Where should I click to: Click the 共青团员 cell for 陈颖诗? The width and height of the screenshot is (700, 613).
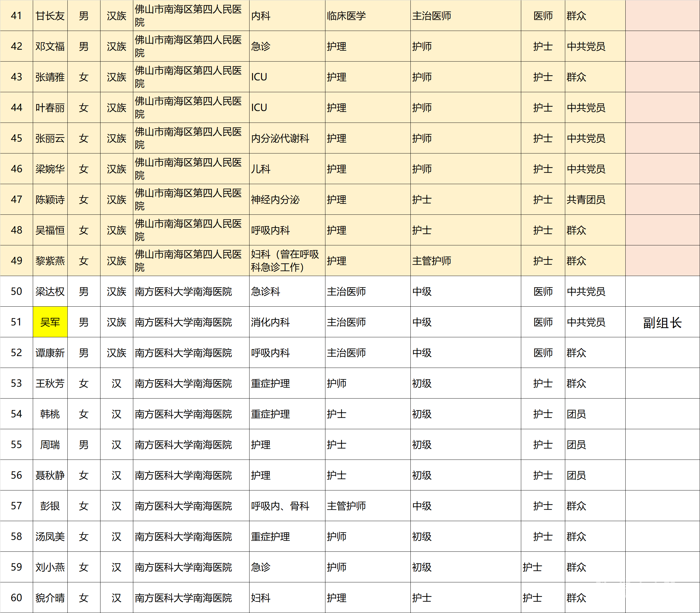pyautogui.click(x=595, y=200)
